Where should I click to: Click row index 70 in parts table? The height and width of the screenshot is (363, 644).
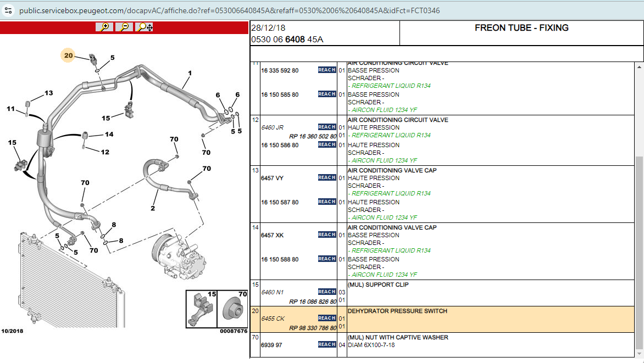point(256,337)
